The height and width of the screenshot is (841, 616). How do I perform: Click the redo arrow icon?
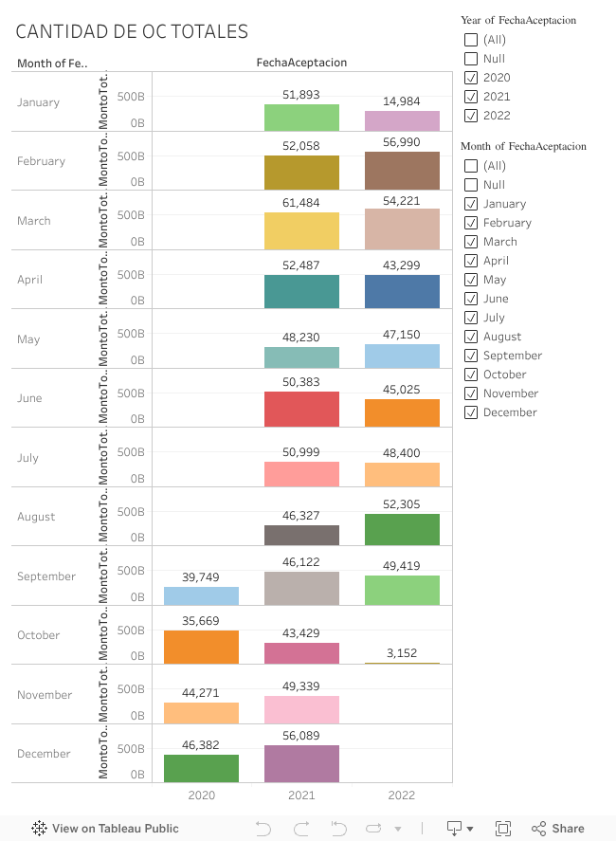pyautogui.click(x=301, y=828)
